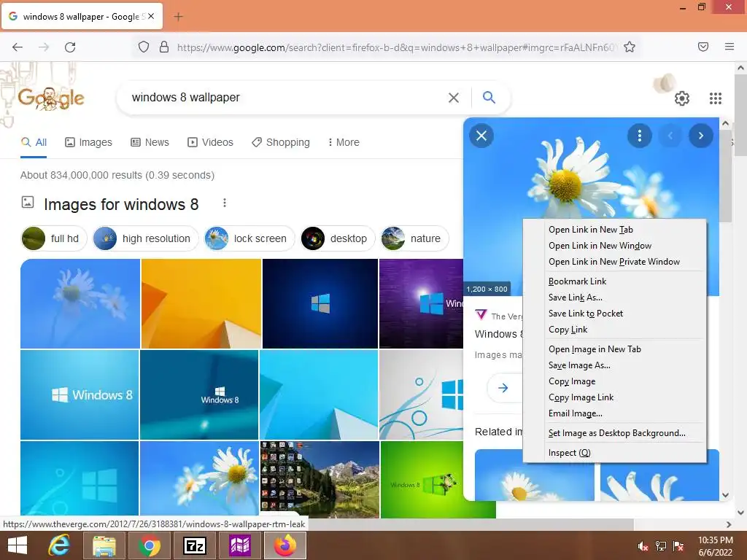747x560 pixels.
Task: Open the Save to Pocket toolbar icon
Action: point(703,47)
